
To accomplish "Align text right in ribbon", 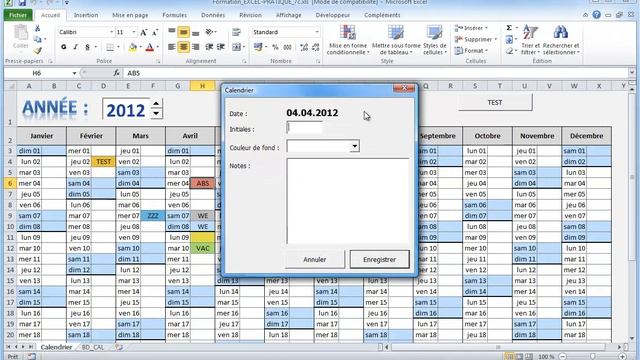I will pyautogui.click(x=196, y=47).
